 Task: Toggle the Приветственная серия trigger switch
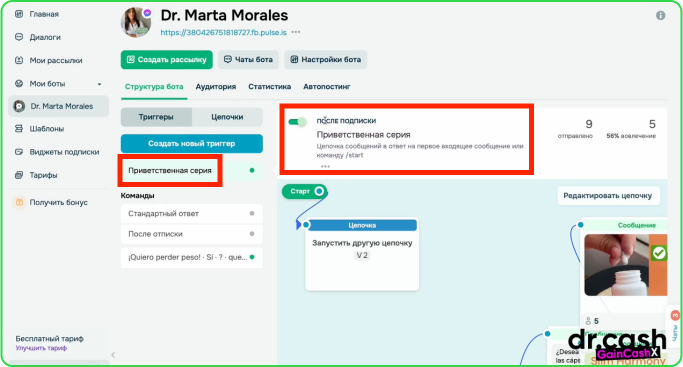coord(298,122)
